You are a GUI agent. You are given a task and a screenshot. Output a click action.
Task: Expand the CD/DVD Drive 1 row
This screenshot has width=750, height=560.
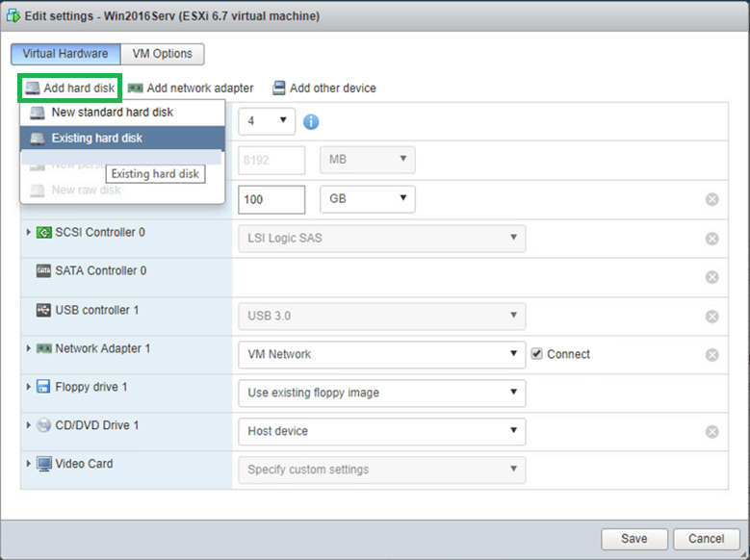coord(28,425)
